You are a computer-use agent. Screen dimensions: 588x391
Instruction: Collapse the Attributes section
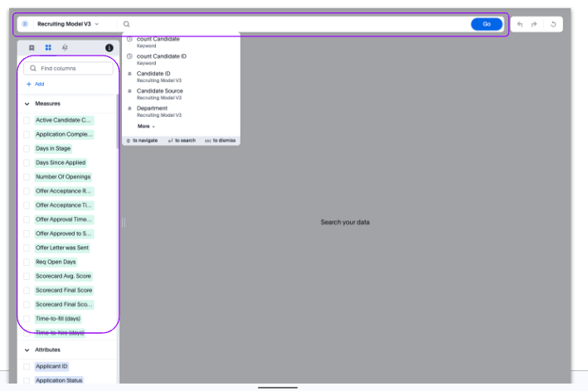click(x=27, y=350)
